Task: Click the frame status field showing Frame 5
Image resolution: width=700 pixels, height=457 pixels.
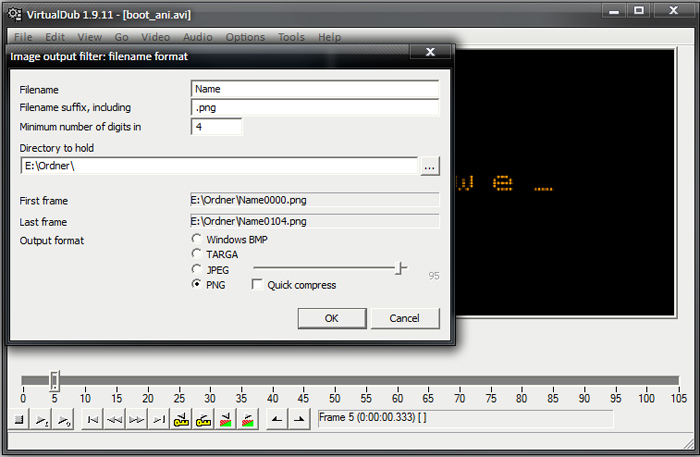Action: pos(466,418)
